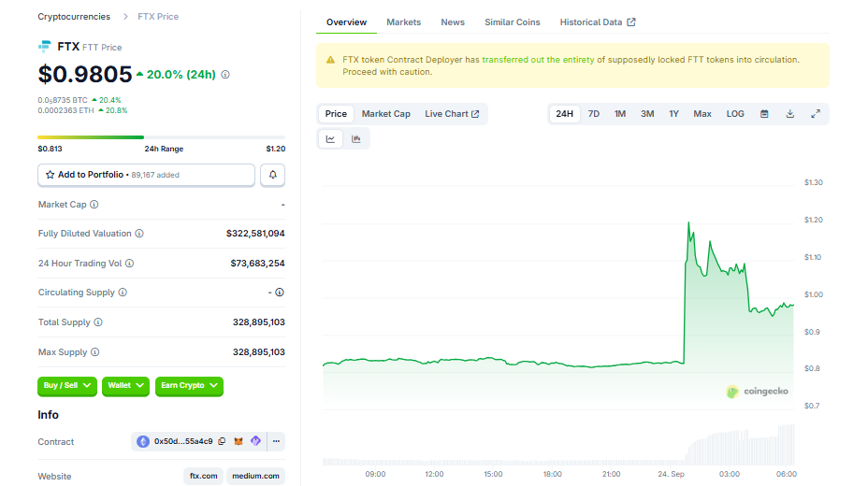
Task: Open Historical Data external tab
Action: 598,22
